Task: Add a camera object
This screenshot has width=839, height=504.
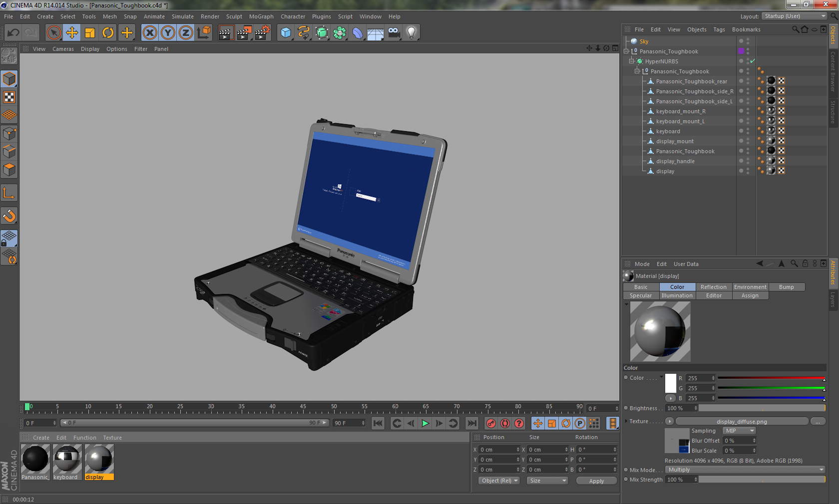Action: 394,33
